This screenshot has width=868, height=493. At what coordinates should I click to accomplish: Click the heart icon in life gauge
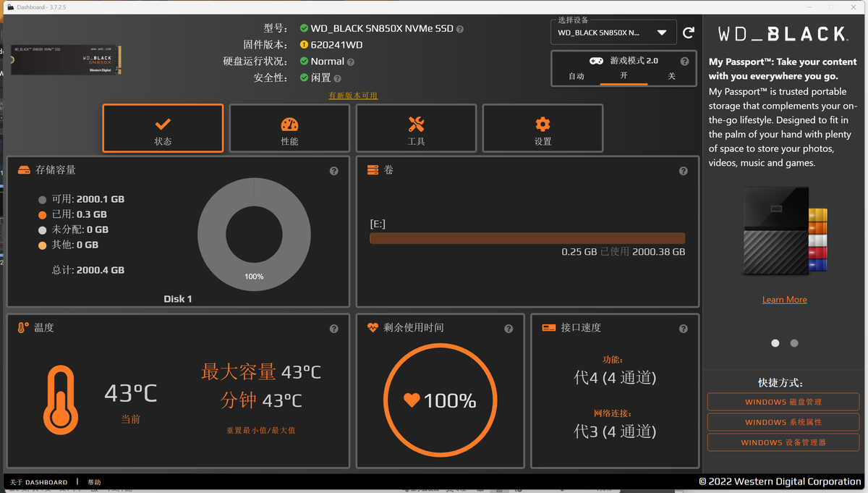coord(412,400)
